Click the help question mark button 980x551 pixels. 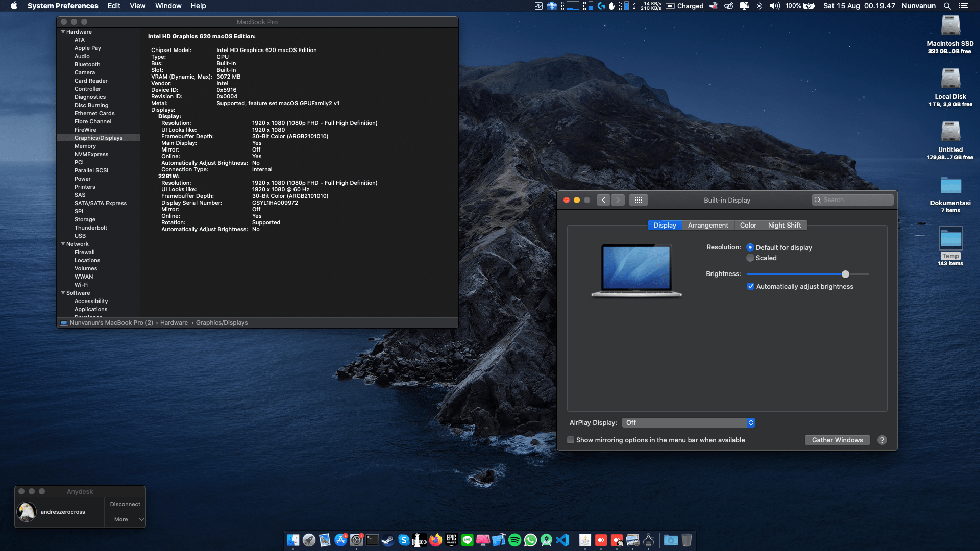coord(882,440)
